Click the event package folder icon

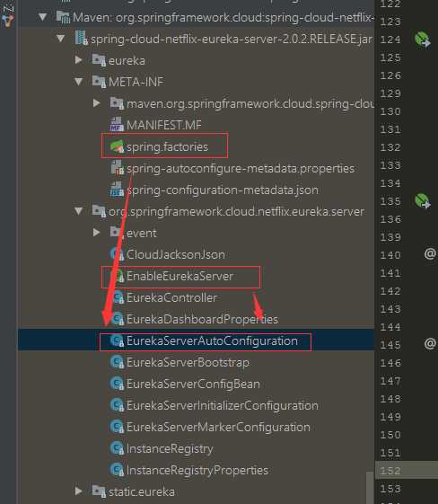coord(117,233)
